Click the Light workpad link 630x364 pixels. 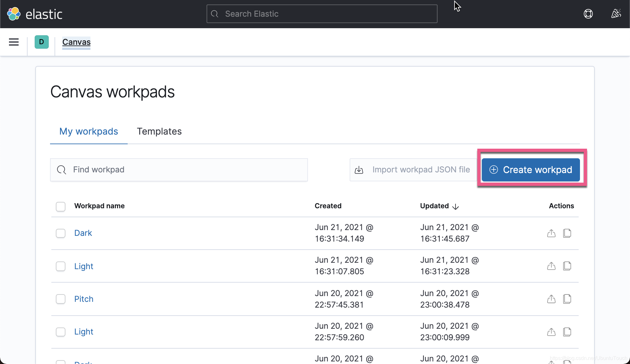pyautogui.click(x=84, y=266)
